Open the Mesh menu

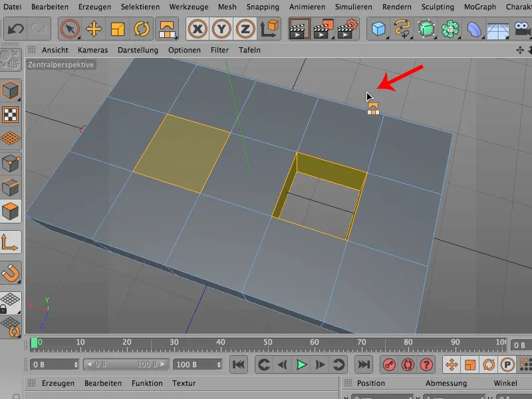227,7
